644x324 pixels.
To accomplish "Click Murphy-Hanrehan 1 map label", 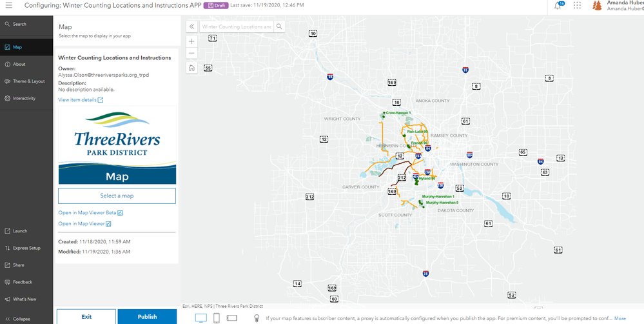I will (x=438, y=197).
